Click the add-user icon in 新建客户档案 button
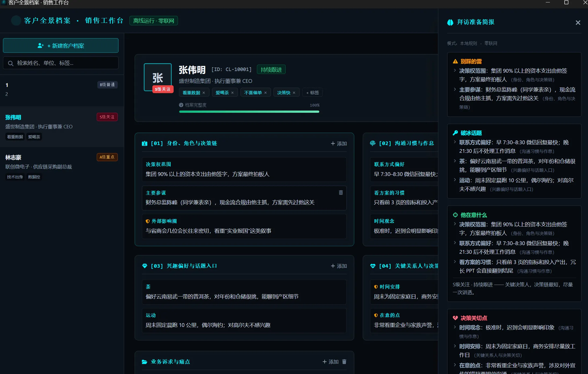Viewport: 588px width, 374px height. [x=41, y=46]
